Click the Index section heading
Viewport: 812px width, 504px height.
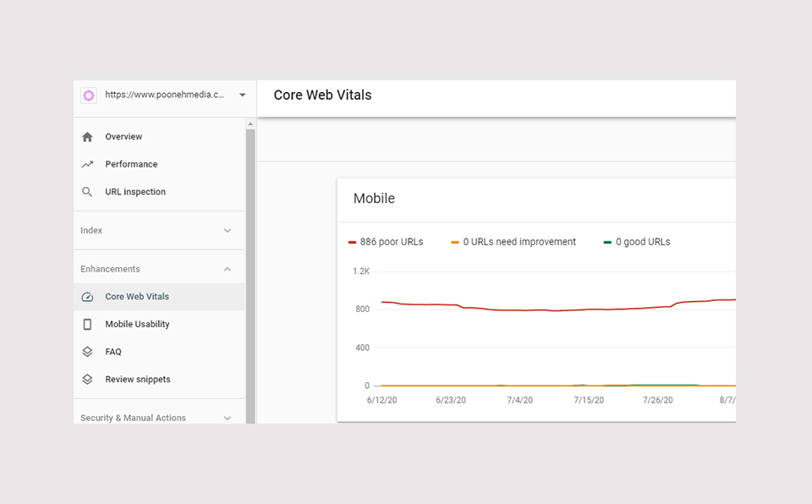click(x=91, y=231)
